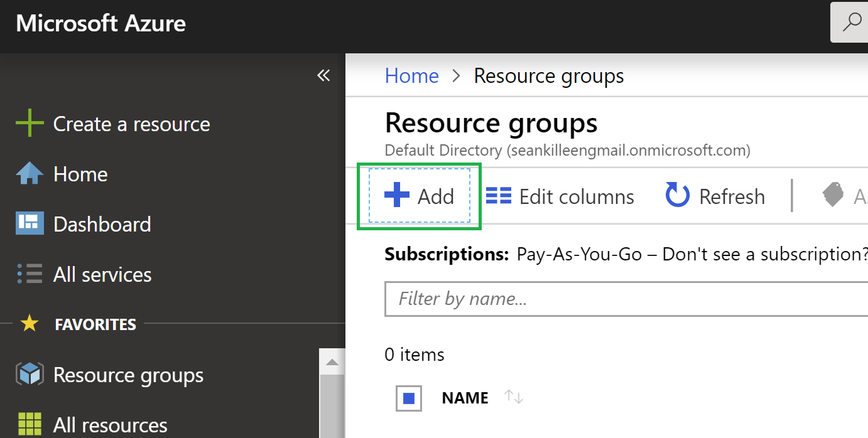Click the Assign tags icon beside Refresh
Viewport: 868px width, 438px height.
click(x=833, y=195)
